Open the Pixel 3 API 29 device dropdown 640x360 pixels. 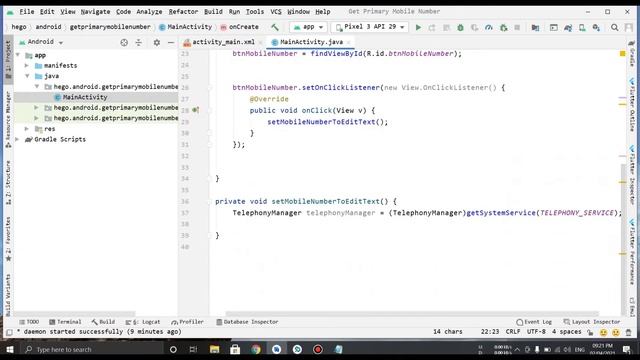370,27
